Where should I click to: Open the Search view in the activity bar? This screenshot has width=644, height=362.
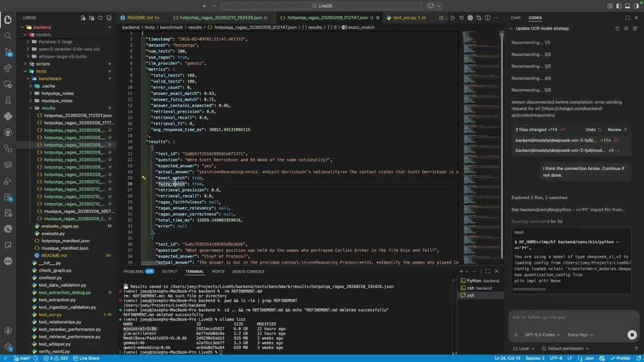coord(8,36)
